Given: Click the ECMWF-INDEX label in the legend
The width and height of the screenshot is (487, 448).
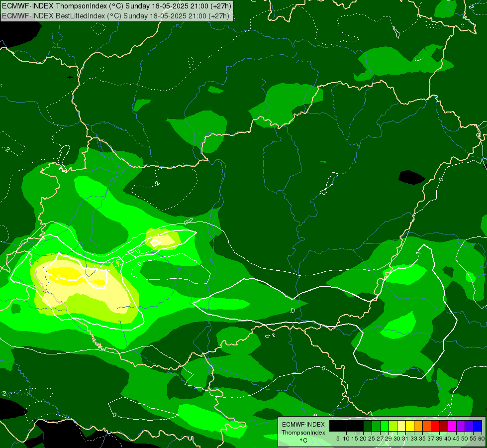Looking at the screenshot, I should [303, 425].
